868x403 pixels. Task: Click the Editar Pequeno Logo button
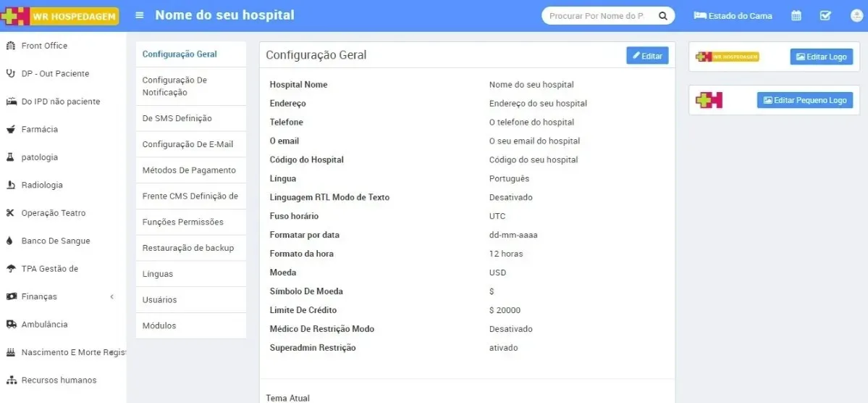(805, 100)
